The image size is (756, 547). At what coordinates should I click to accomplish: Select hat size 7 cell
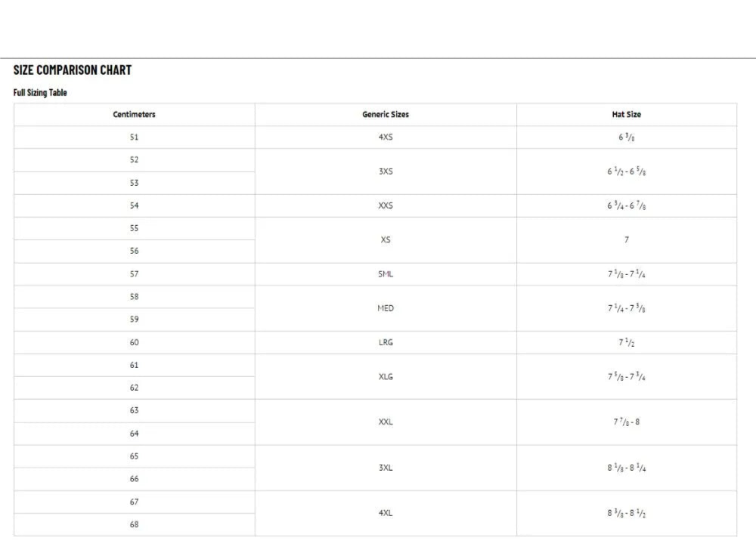coord(626,240)
